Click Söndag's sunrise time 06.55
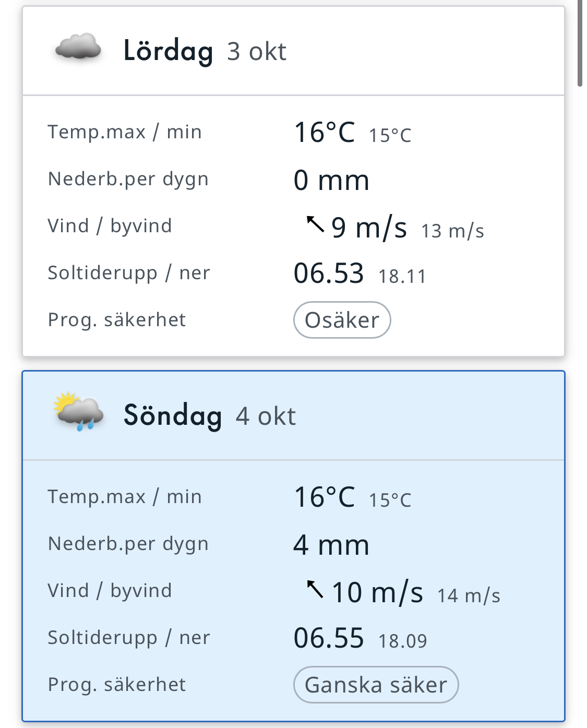 point(328,638)
